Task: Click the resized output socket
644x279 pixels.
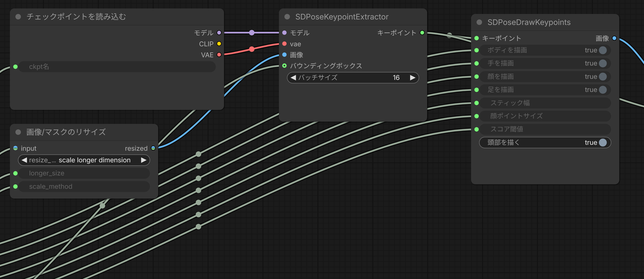Action: pos(153,148)
